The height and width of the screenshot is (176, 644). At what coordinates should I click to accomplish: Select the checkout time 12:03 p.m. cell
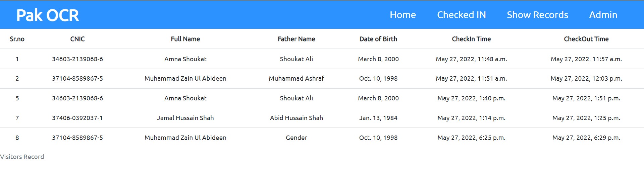pos(586,78)
